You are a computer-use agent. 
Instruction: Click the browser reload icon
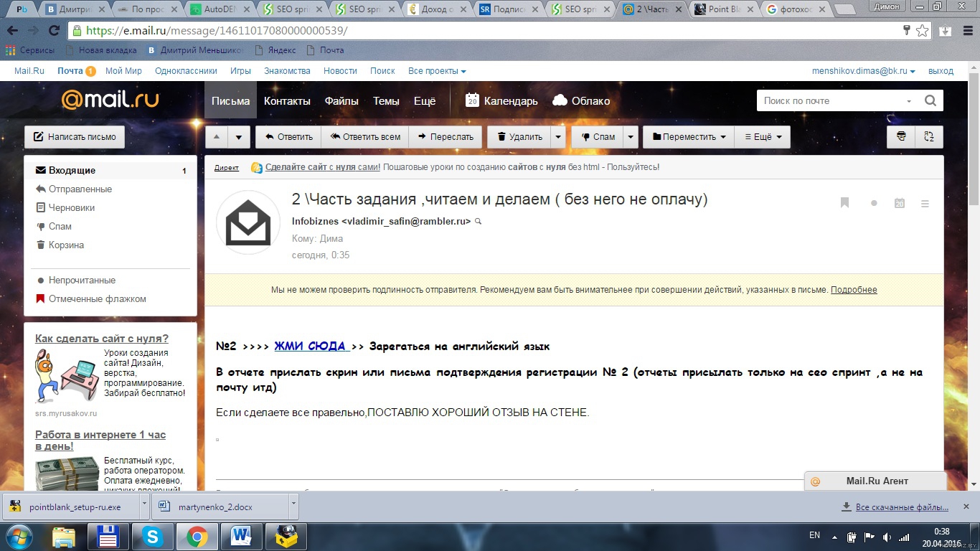[53, 31]
